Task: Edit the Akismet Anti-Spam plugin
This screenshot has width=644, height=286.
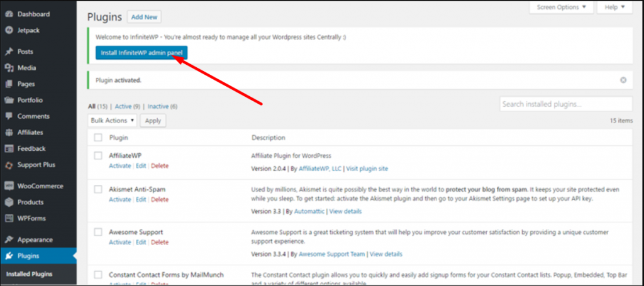Action: pos(141,199)
